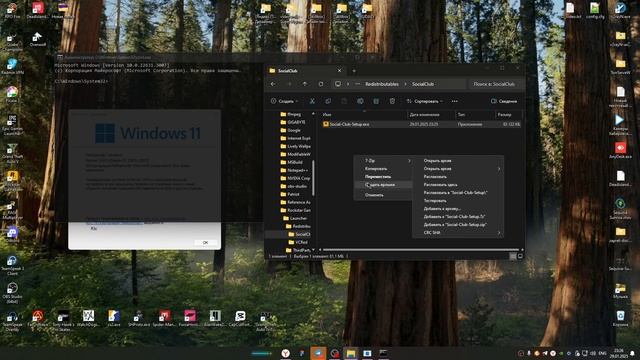
Task: Click the folder tree's vertical scrollbar thumb
Action: 313,177
